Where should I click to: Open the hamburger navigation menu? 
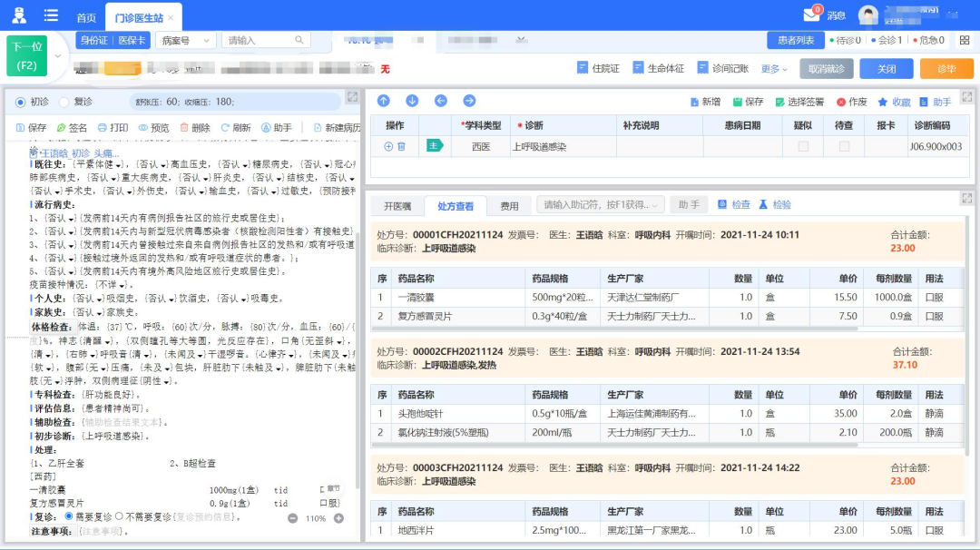coord(51,15)
